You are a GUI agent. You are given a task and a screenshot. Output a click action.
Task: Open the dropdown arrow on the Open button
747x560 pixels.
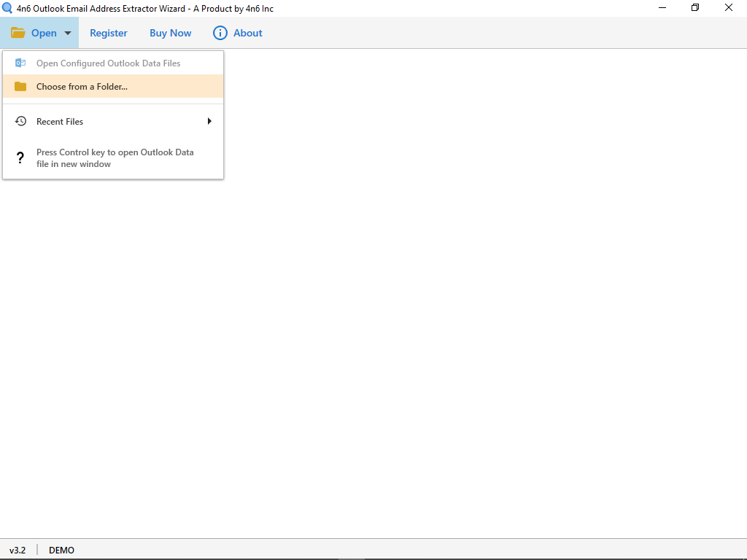pos(67,33)
